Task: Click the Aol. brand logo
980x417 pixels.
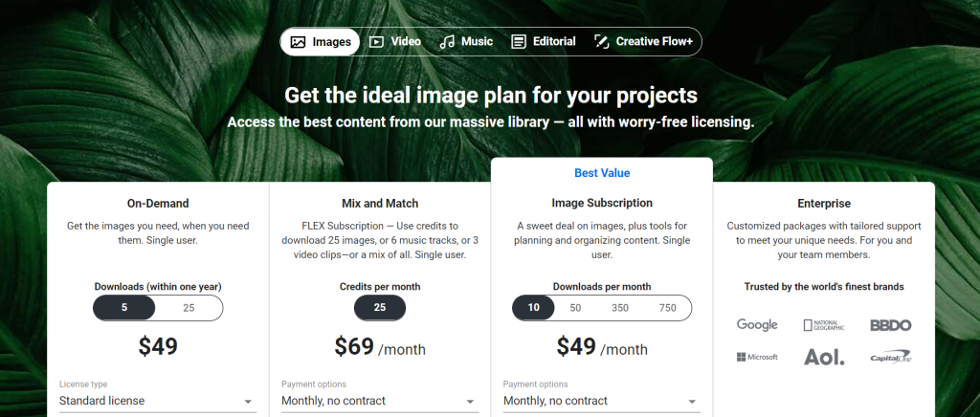Action: coord(823,358)
